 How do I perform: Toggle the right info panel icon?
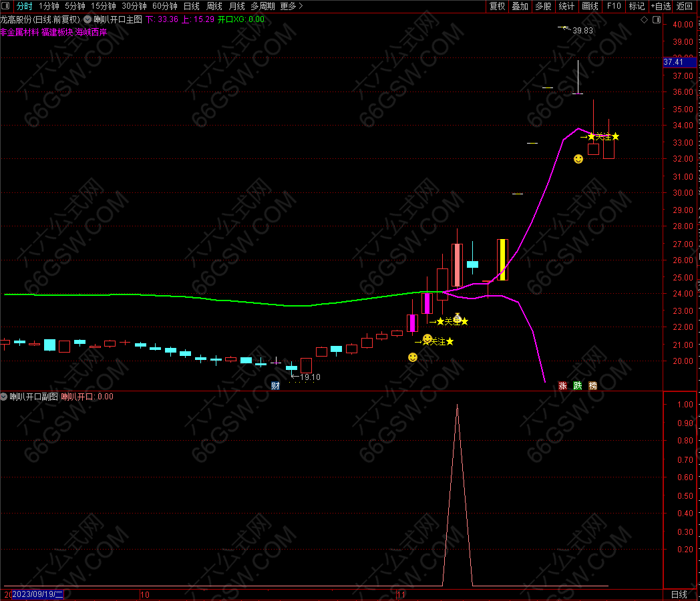click(656, 19)
